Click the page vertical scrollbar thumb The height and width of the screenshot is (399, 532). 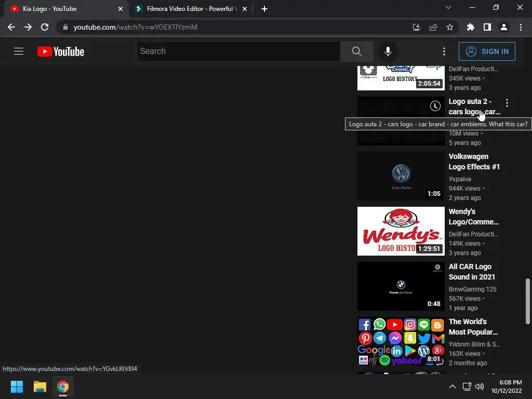(528, 301)
